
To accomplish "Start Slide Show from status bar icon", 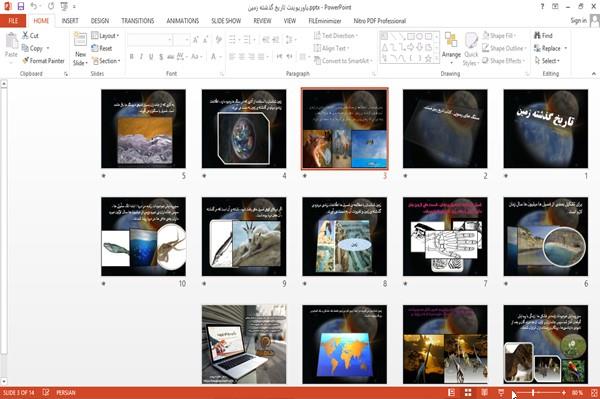I will [501, 392].
